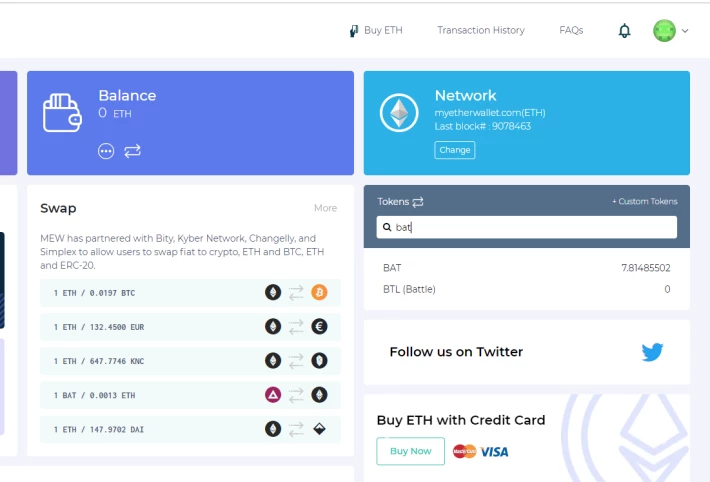
Task: Click the Change network button
Action: (x=455, y=150)
